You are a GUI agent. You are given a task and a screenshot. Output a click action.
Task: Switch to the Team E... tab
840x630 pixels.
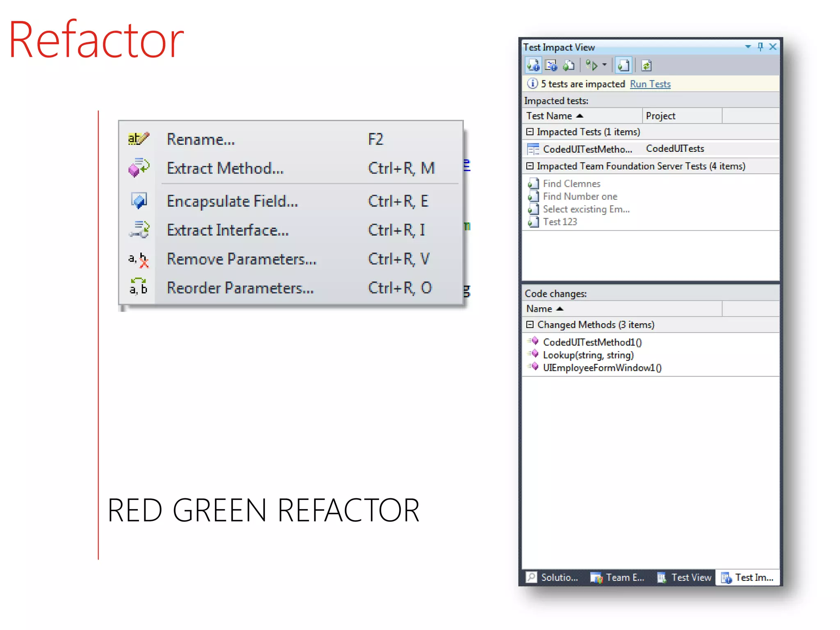coord(617,577)
